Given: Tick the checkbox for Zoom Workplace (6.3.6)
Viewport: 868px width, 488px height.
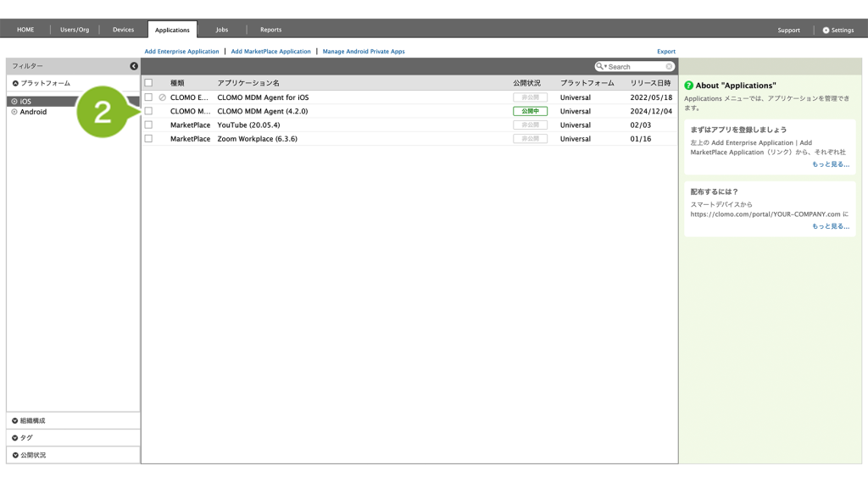Looking at the screenshot, I should (148, 138).
